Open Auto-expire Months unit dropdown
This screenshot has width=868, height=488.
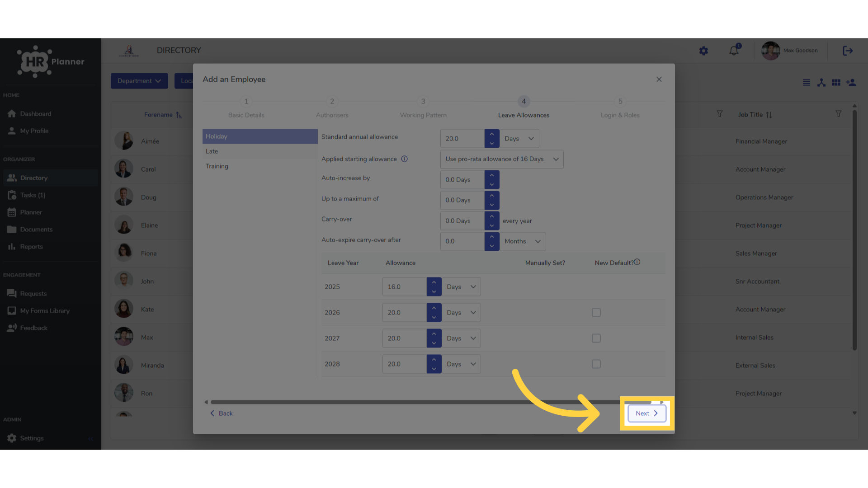tap(523, 241)
